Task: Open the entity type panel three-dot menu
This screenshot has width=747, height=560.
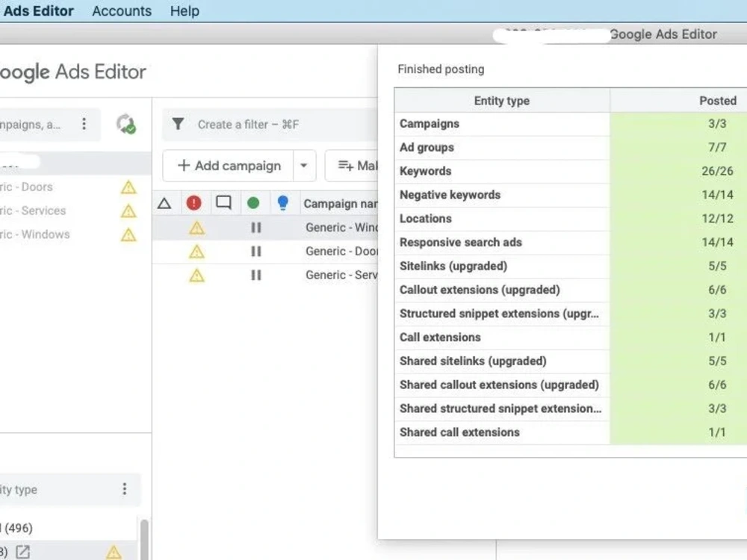Action: click(124, 489)
